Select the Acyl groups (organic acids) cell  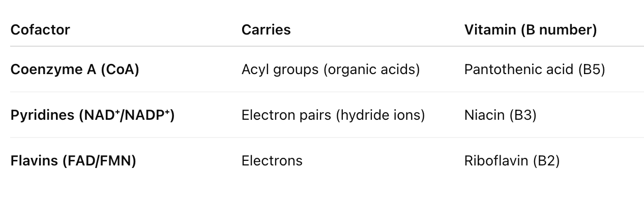click(331, 69)
